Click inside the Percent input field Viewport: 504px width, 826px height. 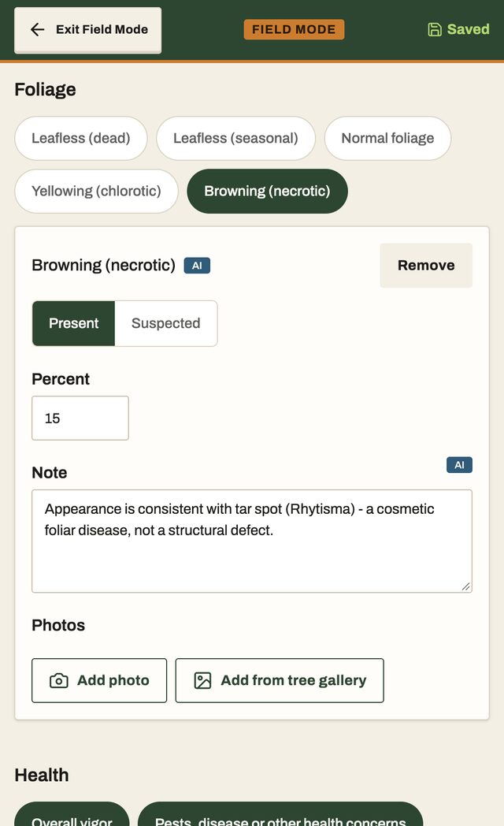click(80, 419)
